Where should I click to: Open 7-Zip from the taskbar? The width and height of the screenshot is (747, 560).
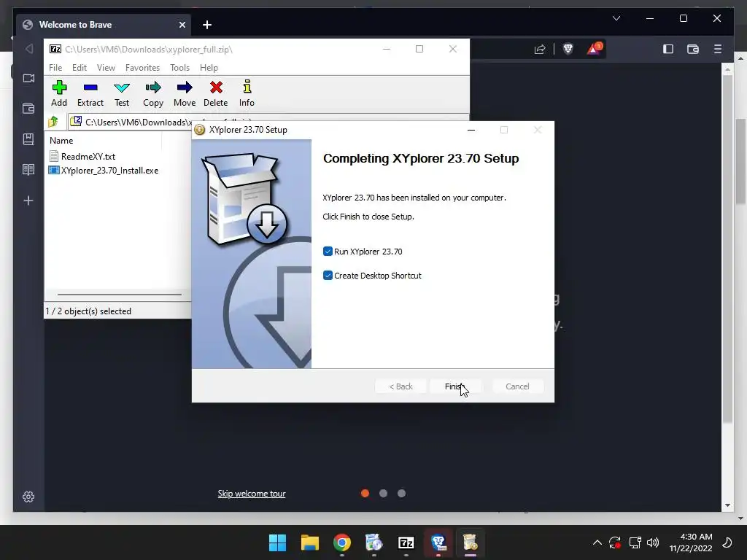point(406,542)
